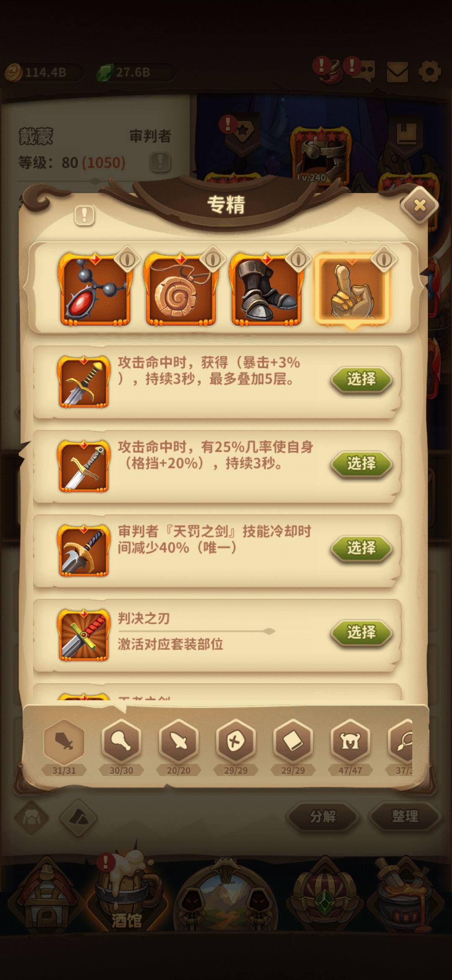
Task: Choose the 天罚之剑 cooldown reduction option
Action: 362,548
